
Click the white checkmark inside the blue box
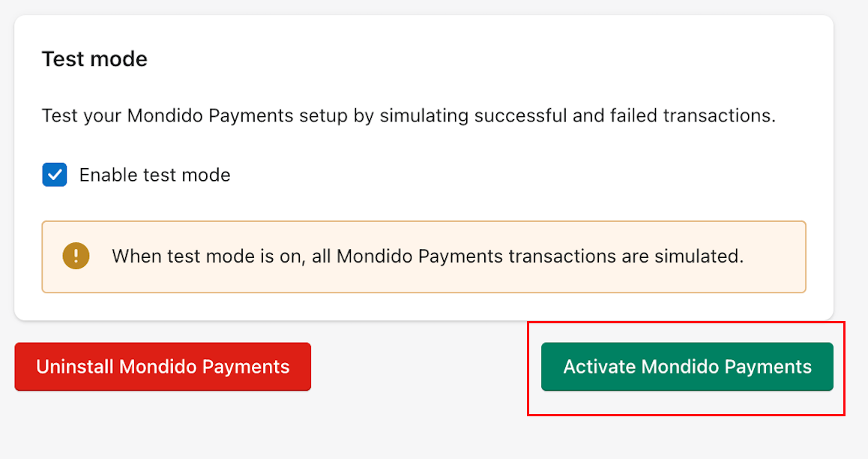[x=55, y=175]
